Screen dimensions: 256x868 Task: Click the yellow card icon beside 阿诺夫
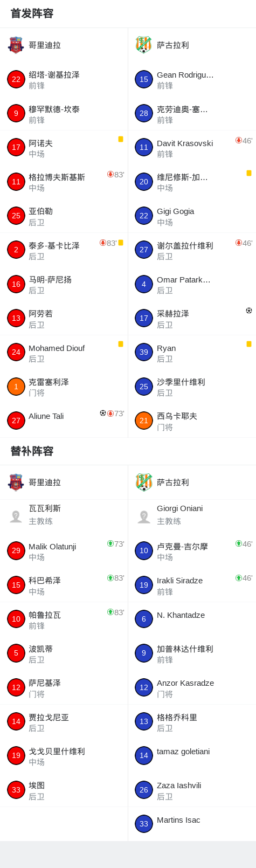click(121, 139)
